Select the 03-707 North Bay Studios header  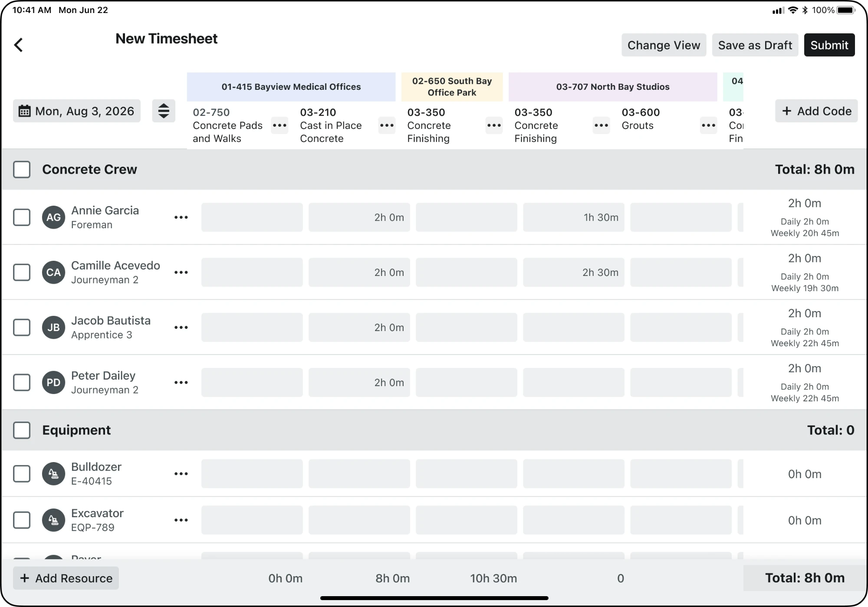(613, 87)
